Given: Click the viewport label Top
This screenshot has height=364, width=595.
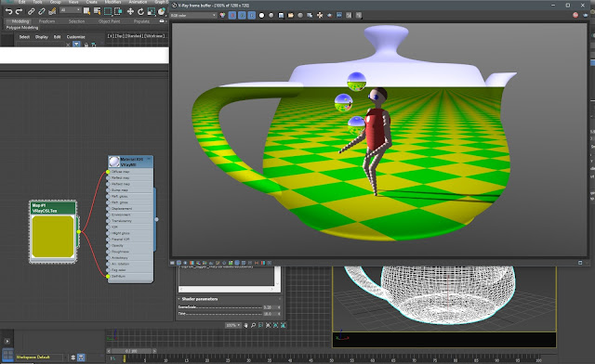Looking at the screenshot, I should pos(121,36).
